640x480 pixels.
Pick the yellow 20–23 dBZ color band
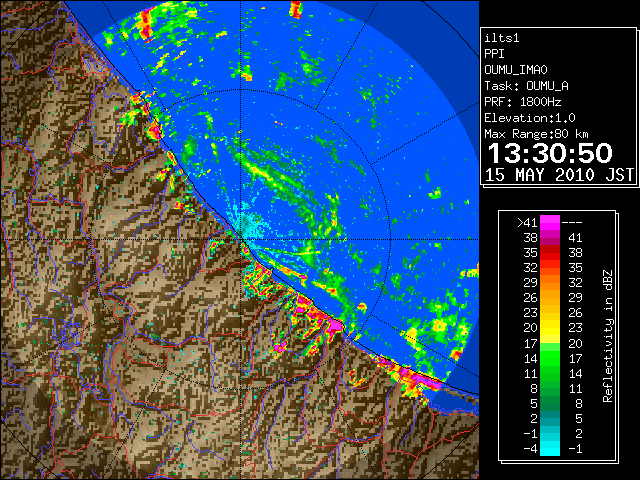pyautogui.click(x=550, y=328)
